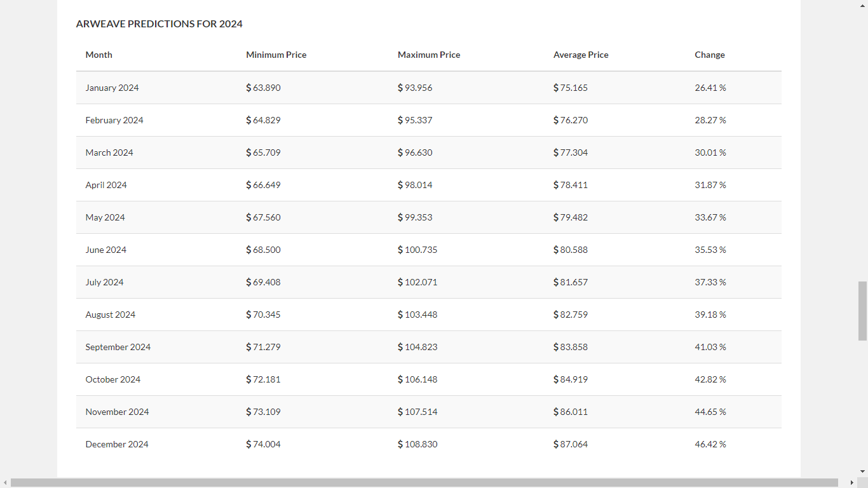The image size is (868, 488).
Task: Select the ARWEAVE PREDICTIONS FOR 2024 heading
Action: pos(159,24)
